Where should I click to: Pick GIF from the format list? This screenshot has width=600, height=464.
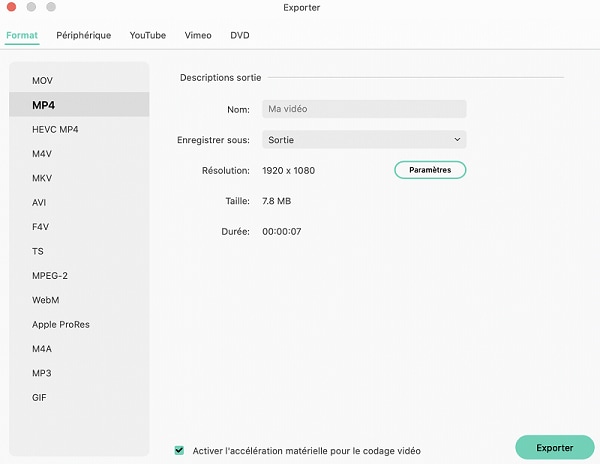point(79,398)
